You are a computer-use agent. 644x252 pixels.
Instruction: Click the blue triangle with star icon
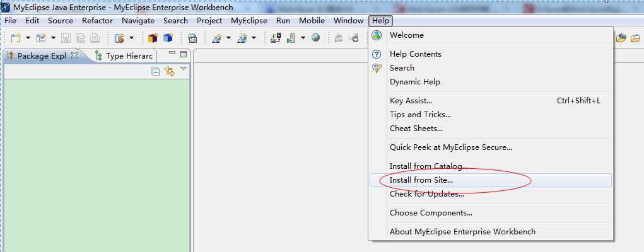(216, 38)
